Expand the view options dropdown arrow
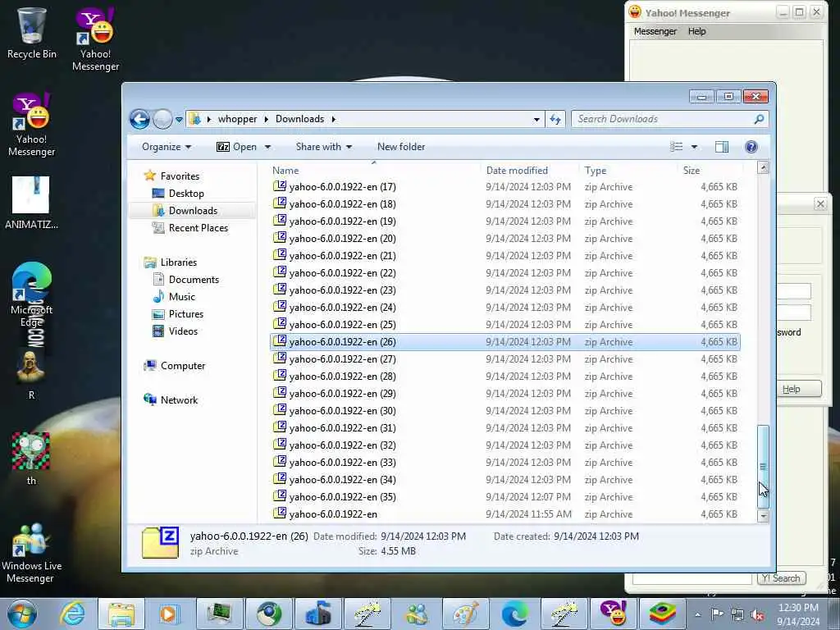This screenshot has height=630, width=840. (694, 147)
